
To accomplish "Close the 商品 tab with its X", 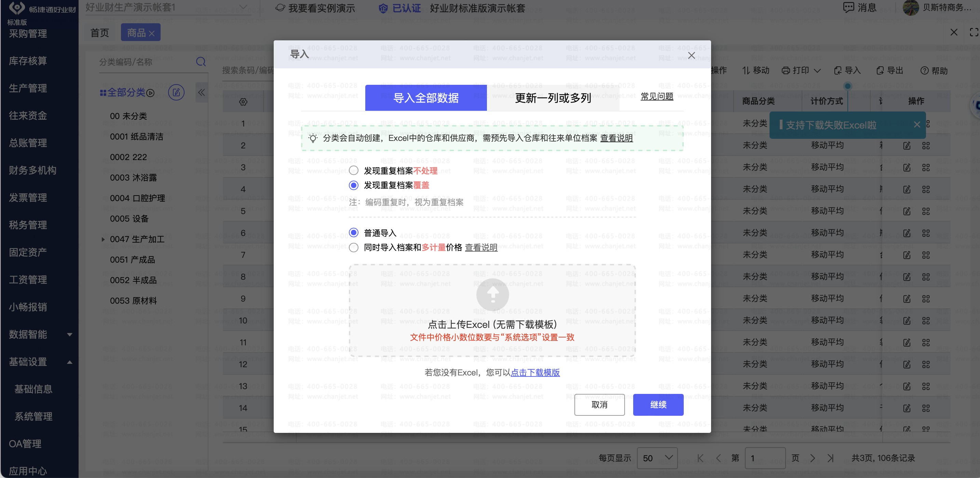I will pyautogui.click(x=152, y=34).
